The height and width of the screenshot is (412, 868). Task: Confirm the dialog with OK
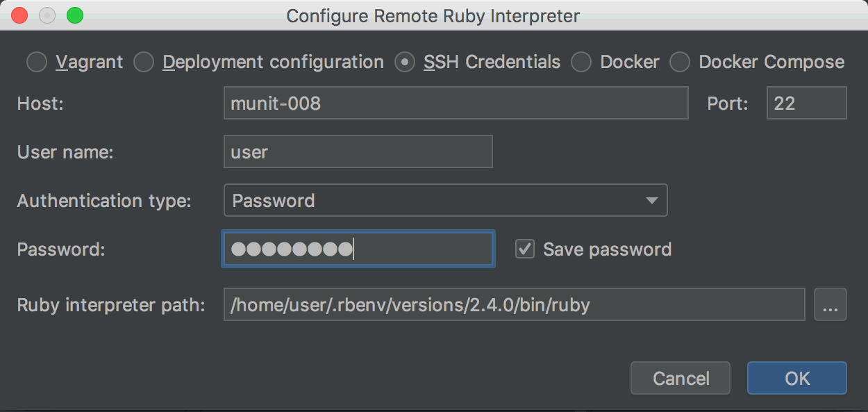point(796,378)
